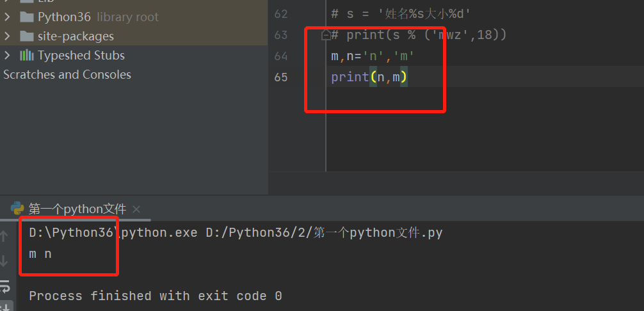
Task: Place cursor in print(n,m) line
Action: point(369,77)
